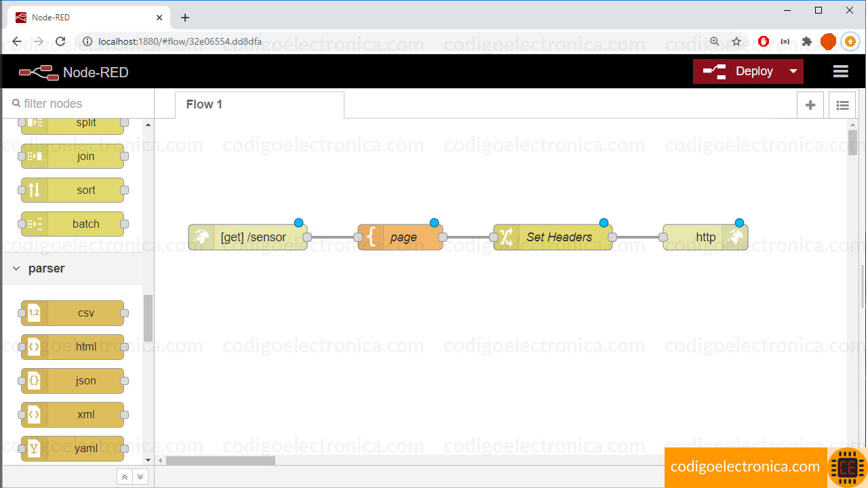
Task: Click the address bar showing localhost:1880
Action: tap(180, 41)
